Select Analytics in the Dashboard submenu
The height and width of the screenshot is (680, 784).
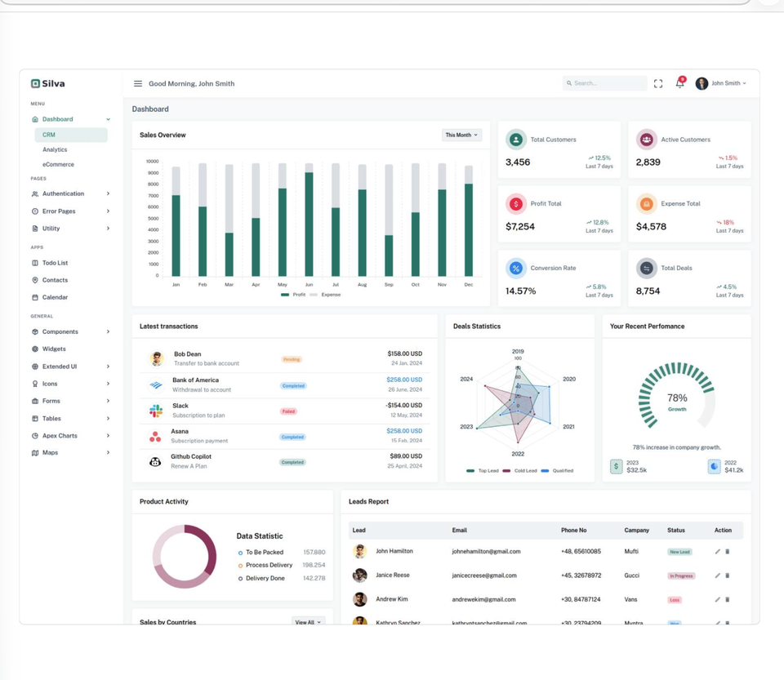click(x=55, y=149)
